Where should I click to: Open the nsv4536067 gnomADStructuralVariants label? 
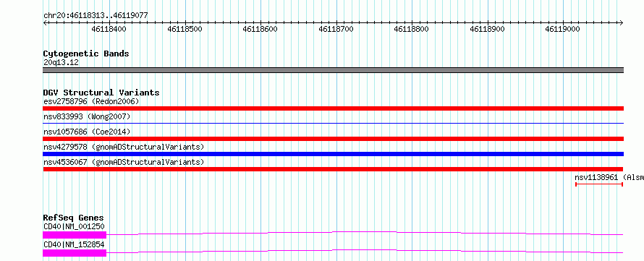click(124, 162)
